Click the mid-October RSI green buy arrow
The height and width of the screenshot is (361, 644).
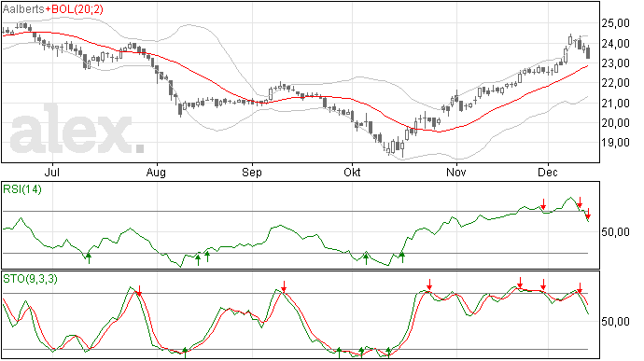402,257
